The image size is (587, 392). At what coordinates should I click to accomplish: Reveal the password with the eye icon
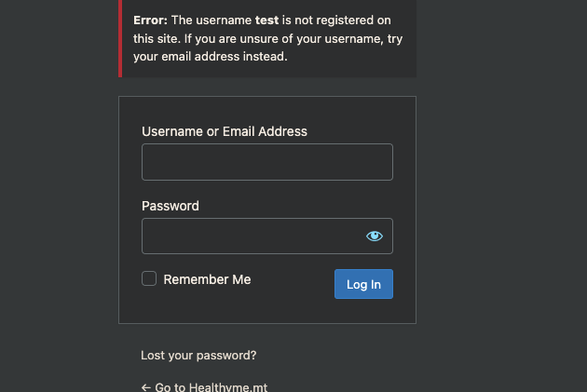(x=375, y=236)
